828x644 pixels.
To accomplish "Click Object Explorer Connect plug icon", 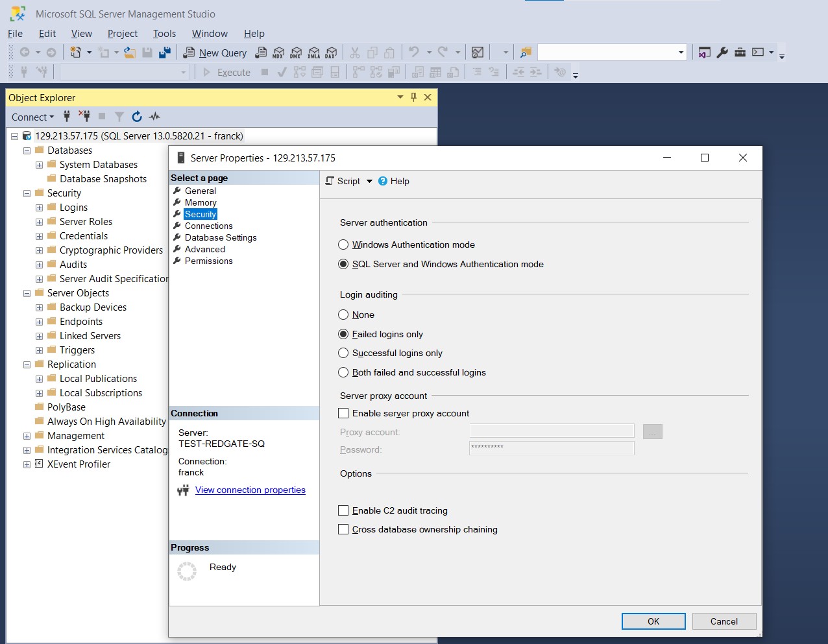I will click(x=67, y=117).
